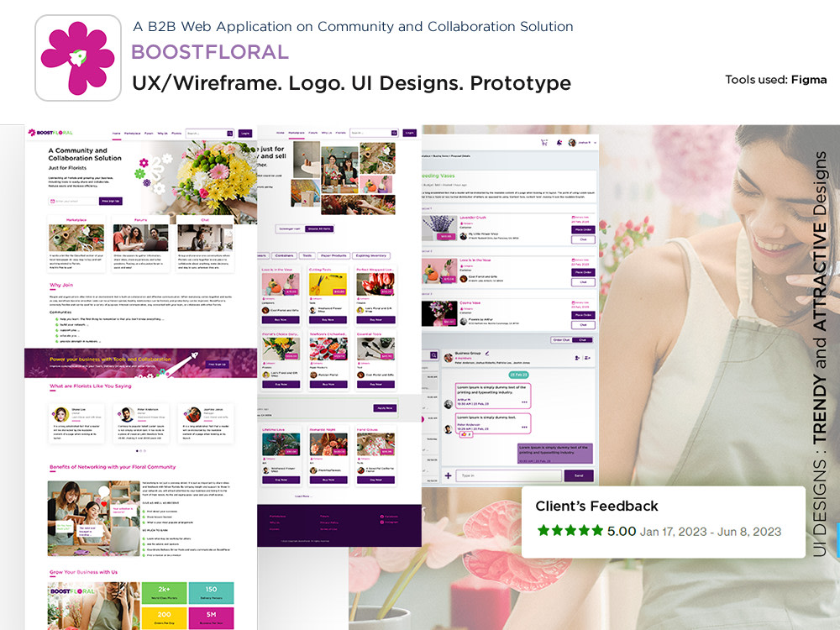Click Chat button for Cosmo Vase

click(x=583, y=324)
